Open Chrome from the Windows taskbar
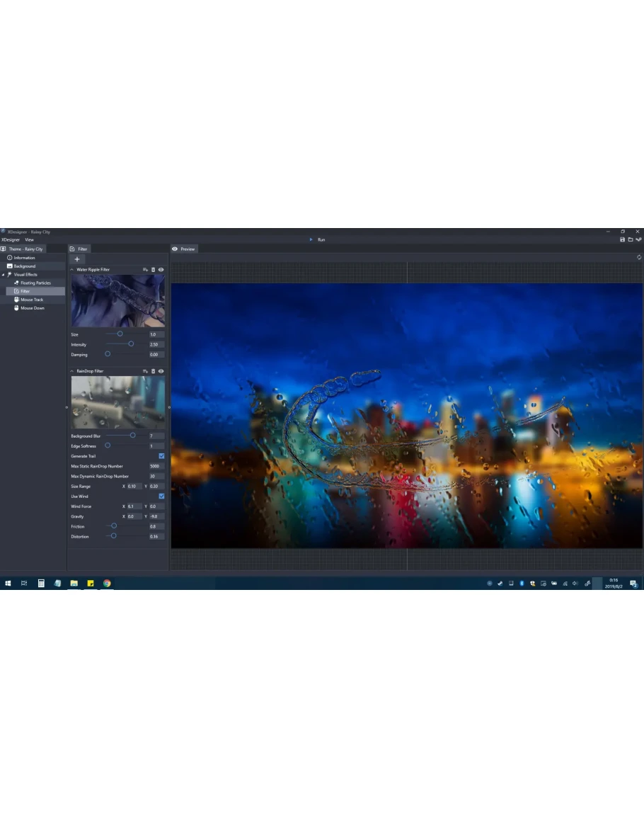Image resolution: width=644 pixels, height=818 pixels. coord(107,584)
